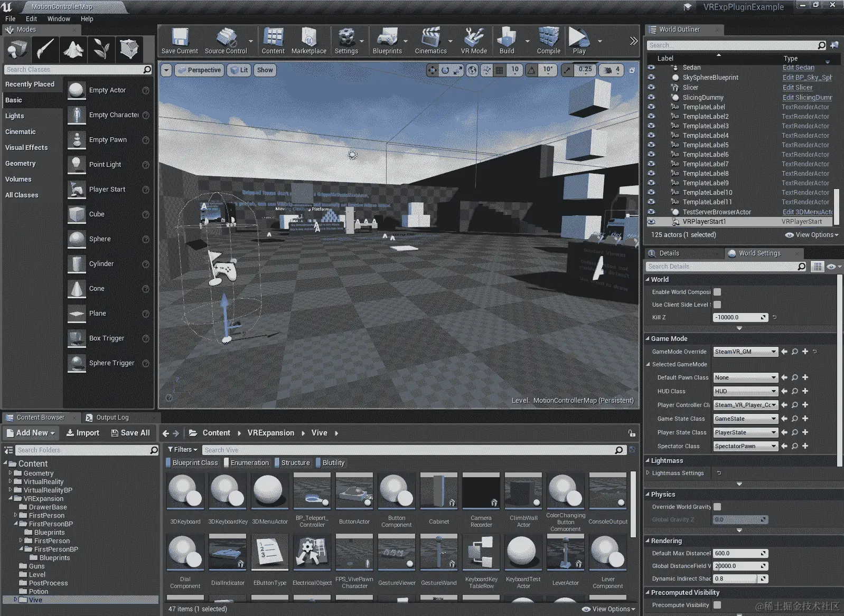This screenshot has height=616, width=844.
Task: Open Play options dropdown arrow
Action: 599,41
